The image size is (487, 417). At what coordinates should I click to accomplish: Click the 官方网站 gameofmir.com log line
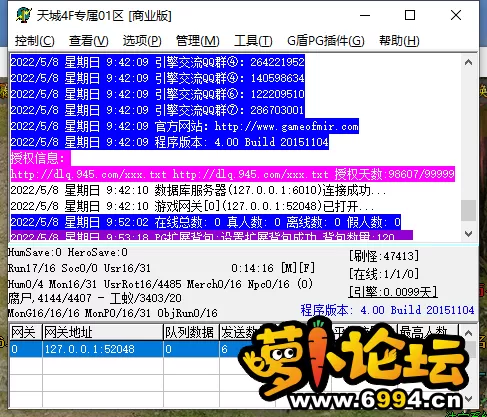click(x=185, y=126)
